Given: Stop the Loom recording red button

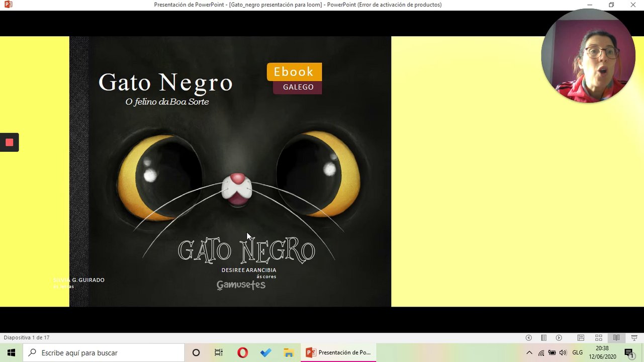Looking at the screenshot, I should [x=9, y=142].
